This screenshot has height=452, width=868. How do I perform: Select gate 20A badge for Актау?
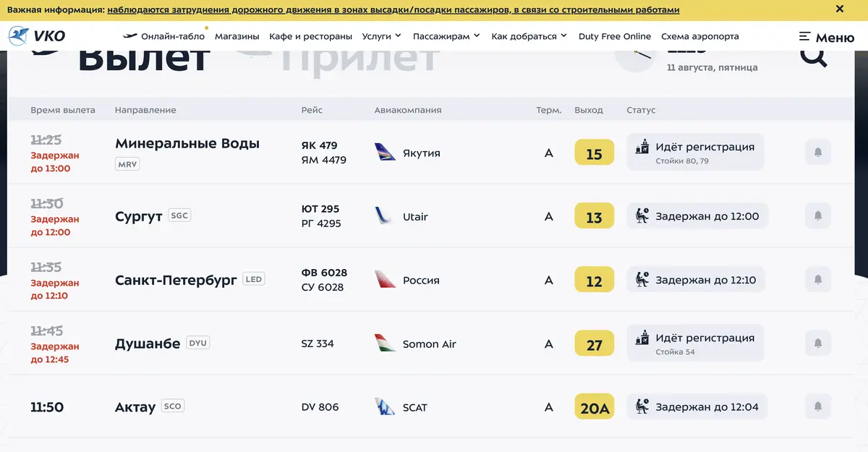point(595,407)
